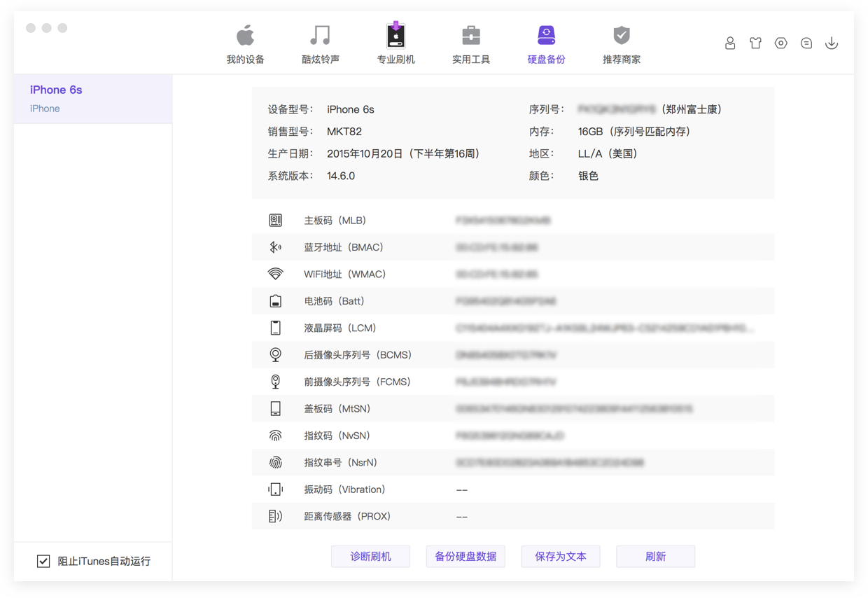Open the 推荐商家 shield icon

coord(622,35)
